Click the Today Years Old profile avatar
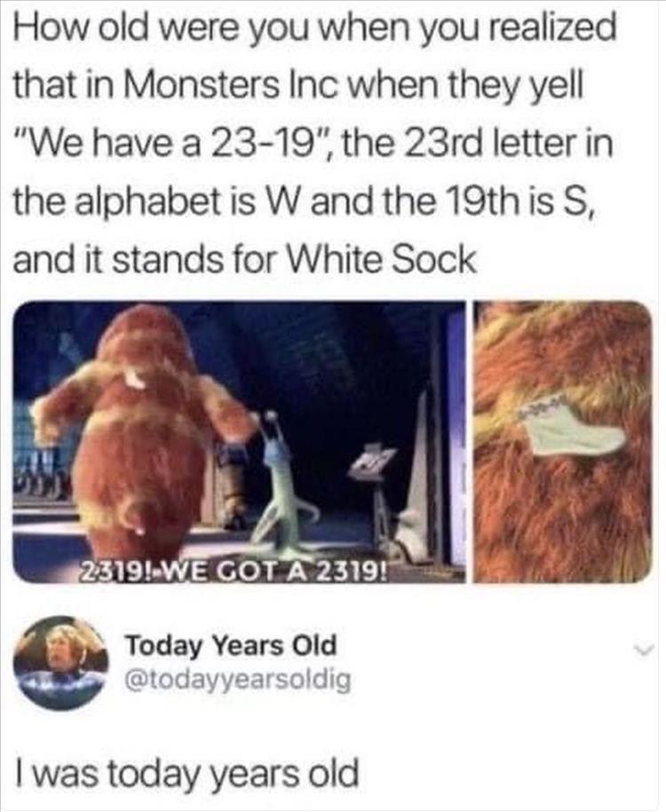666x812 pixels. tap(61, 663)
